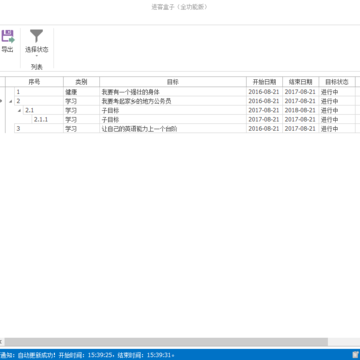Sort by the 类别 column header
Image resolution: width=360 pixels, height=360 pixels.
81,82
